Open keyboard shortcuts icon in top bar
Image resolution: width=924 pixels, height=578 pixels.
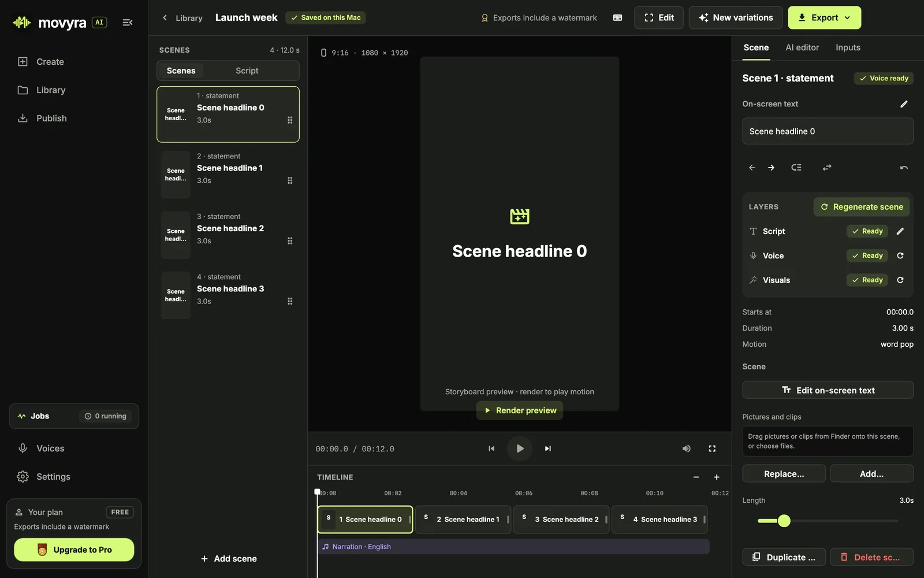click(x=617, y=18)
